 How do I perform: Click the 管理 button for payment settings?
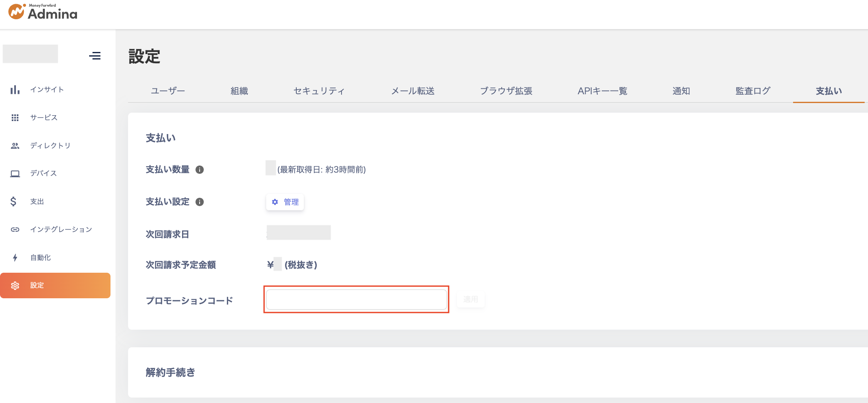point(285,202)
